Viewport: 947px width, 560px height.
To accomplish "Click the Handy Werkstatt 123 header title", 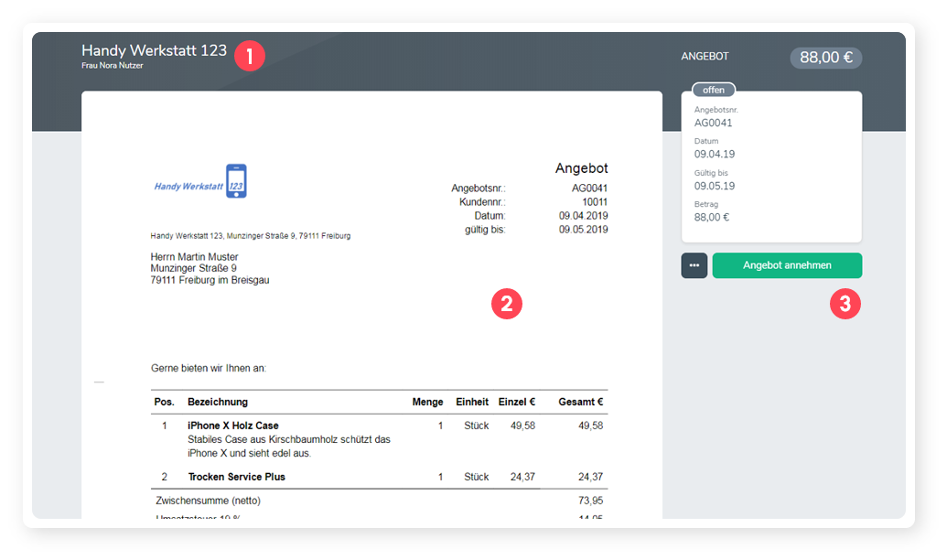I will 154,51.
